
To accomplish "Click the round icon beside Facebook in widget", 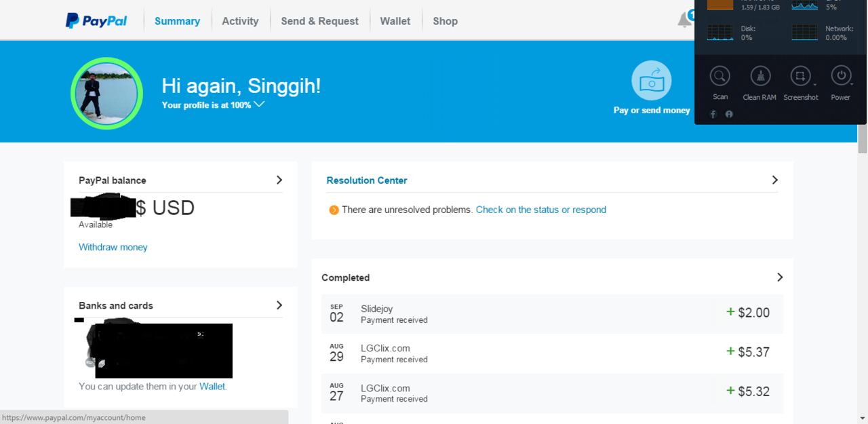I will [729, 114].
